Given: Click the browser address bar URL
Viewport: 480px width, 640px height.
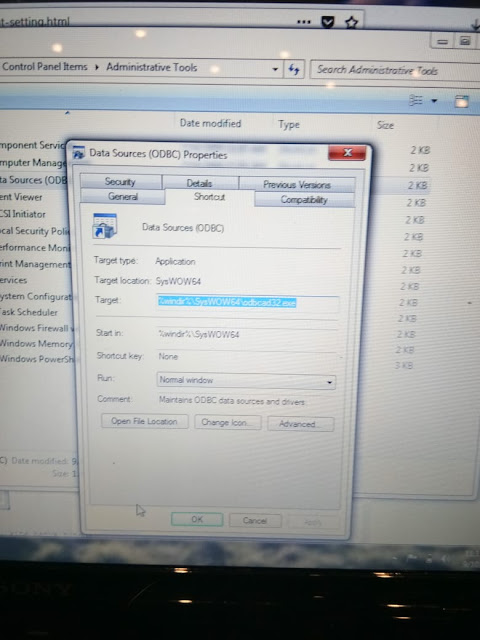Looking at the screenshot, I should 37,21.
